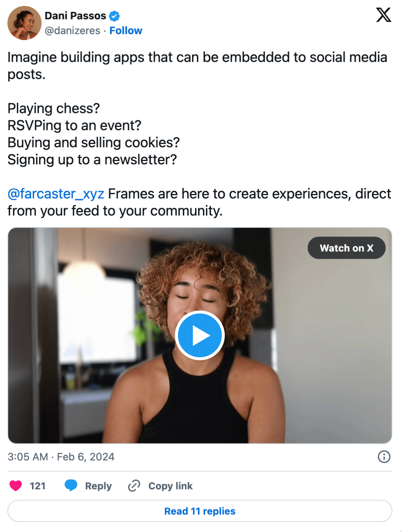Click the X logo in the corner
Viewport: 402px width, 532px height.
pyautogui.click(x=383, y=15)
